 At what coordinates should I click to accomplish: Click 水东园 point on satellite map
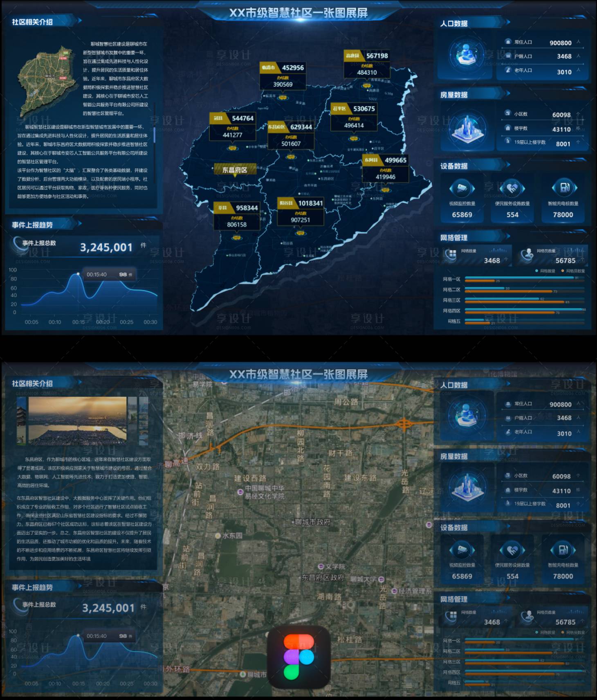[x=218, y=536]
